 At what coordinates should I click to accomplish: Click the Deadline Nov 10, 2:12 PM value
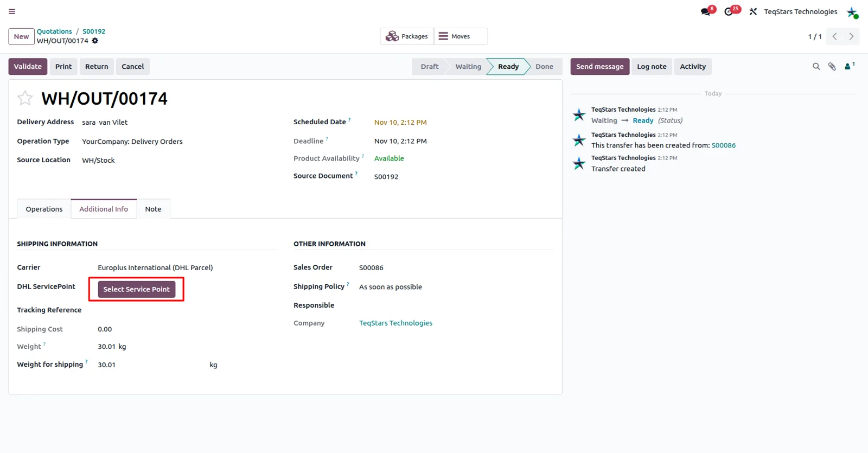pyautogui.click(x=400, y=141)
